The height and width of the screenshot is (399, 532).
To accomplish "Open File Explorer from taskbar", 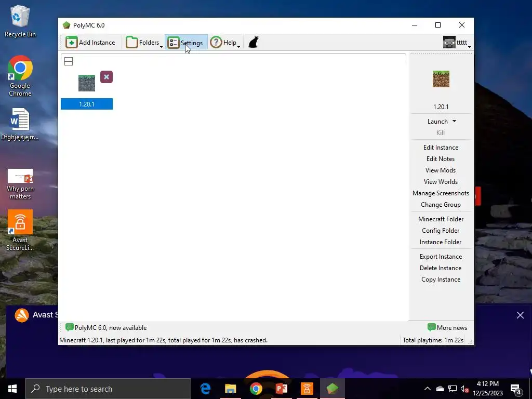I will click(230, 389).
